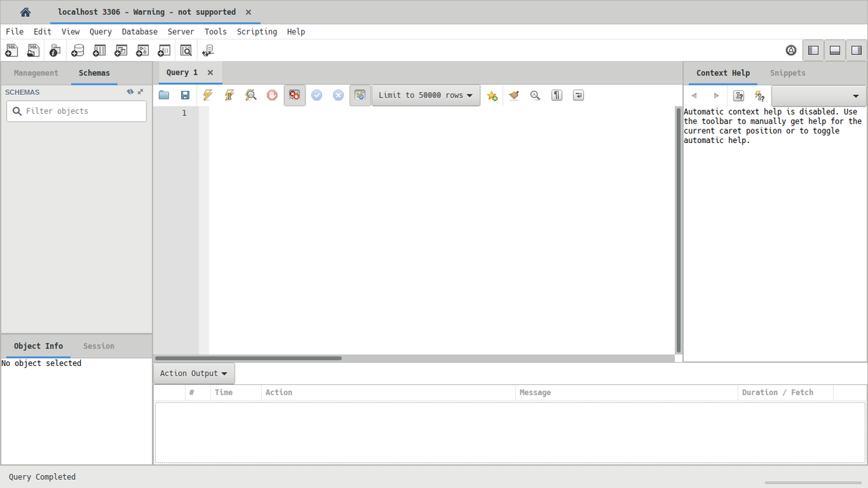This screenshot has height=488, width=868.
Task: Switch to the Snippets tab
Action: [x=787, y=73]
